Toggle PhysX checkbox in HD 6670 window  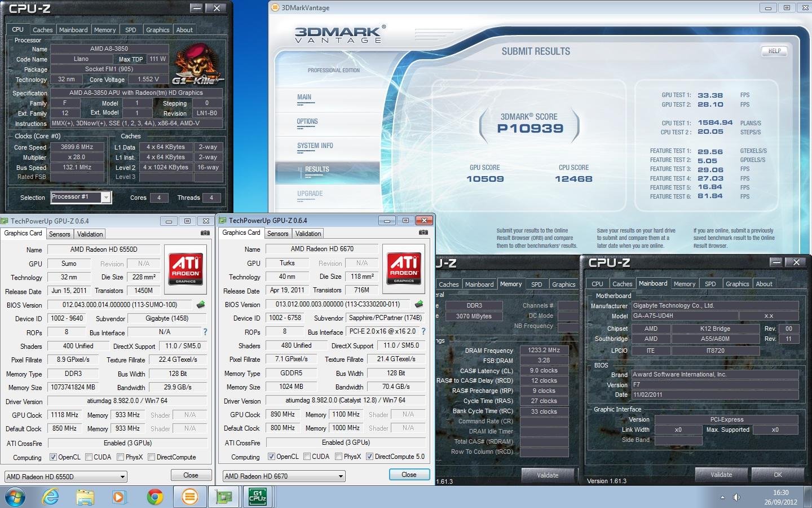pyautogui.click(x=339, y=457)
